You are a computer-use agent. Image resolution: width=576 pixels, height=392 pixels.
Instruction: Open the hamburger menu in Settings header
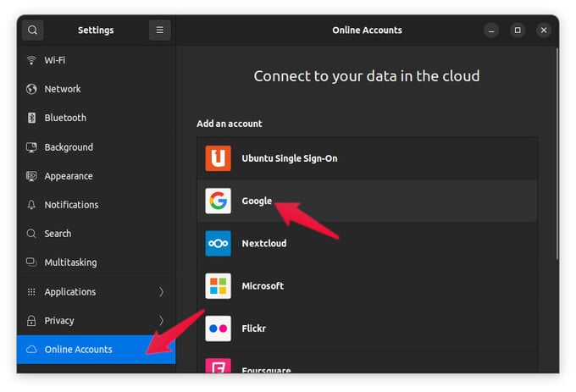tap(160, 30)
